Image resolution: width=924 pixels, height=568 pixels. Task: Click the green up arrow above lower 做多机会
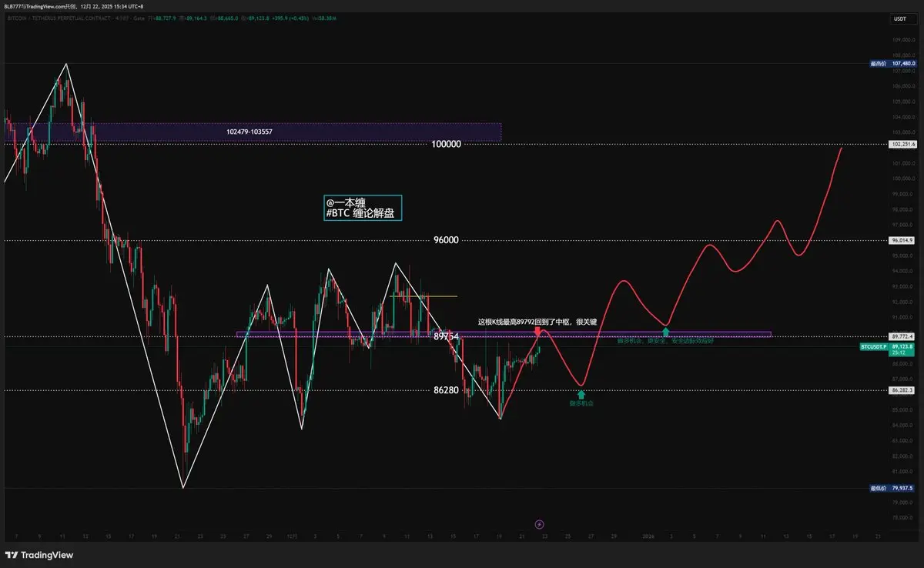(581, 394)
